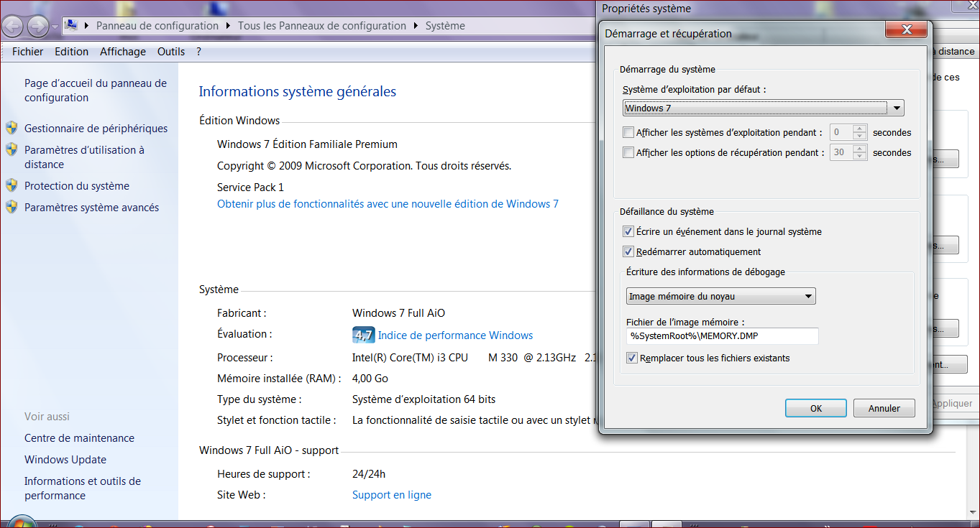This screenshot has height=528, width=980.
Task: Click the Démarrage et récupération title bar
Action: coord(669,33)
